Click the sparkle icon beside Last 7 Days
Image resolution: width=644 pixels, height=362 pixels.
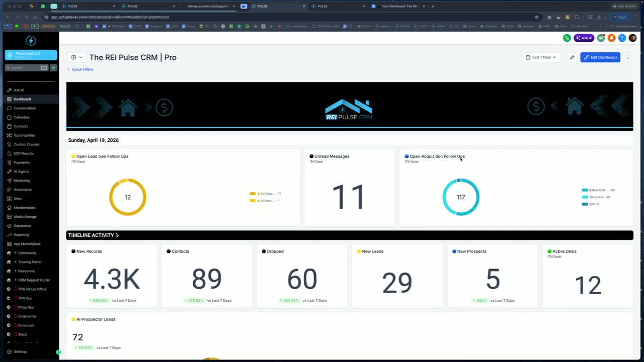[572, 57]
